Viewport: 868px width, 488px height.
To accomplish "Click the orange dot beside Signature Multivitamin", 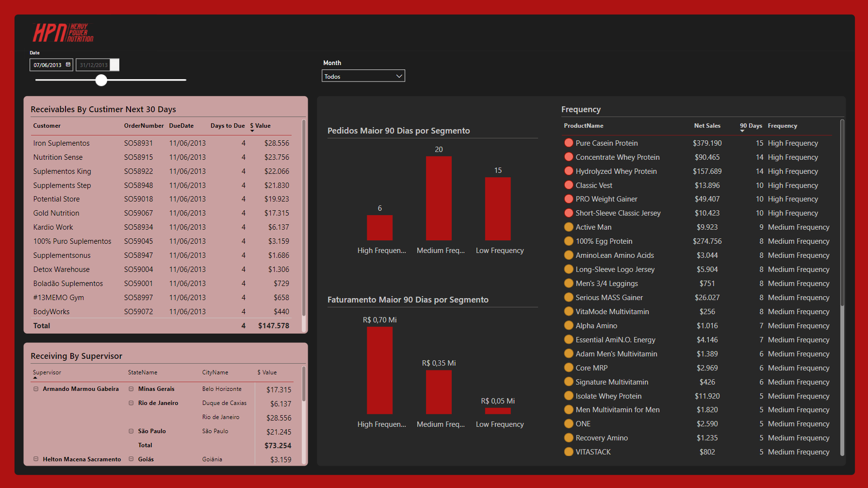I will tap(569, 382).
